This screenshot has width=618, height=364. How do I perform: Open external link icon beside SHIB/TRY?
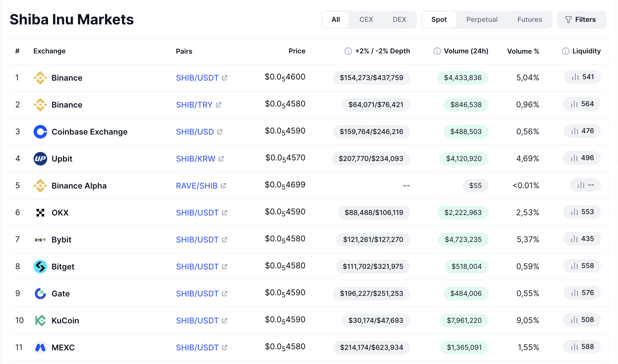point(219,105)
